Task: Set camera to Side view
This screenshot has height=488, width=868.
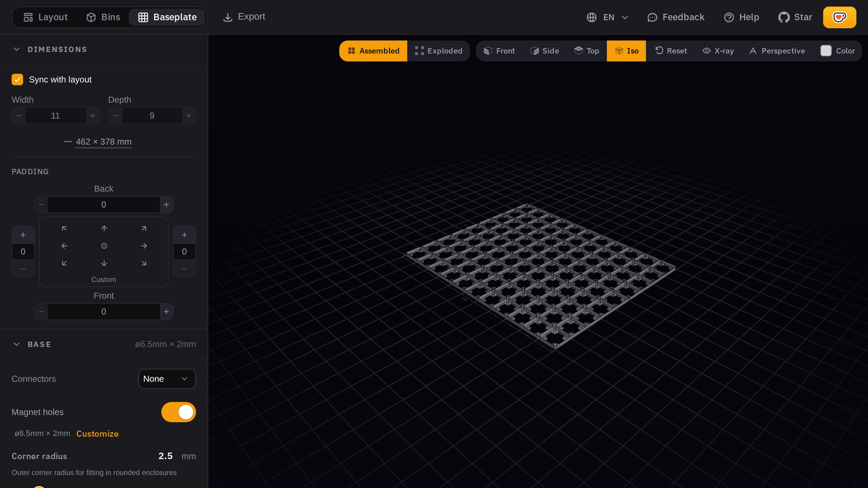Action: (545, 51)
